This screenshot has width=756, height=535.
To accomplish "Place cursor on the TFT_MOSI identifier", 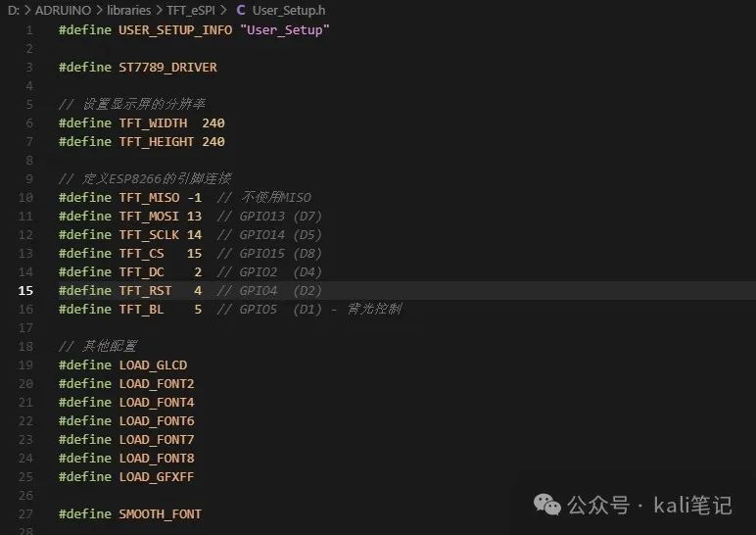I will [149, 217].
